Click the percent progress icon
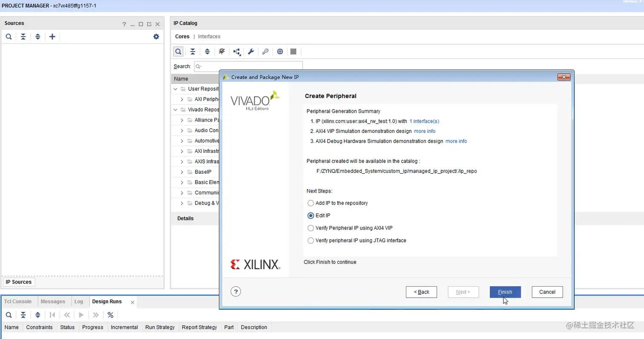 (x=110, y=315)
